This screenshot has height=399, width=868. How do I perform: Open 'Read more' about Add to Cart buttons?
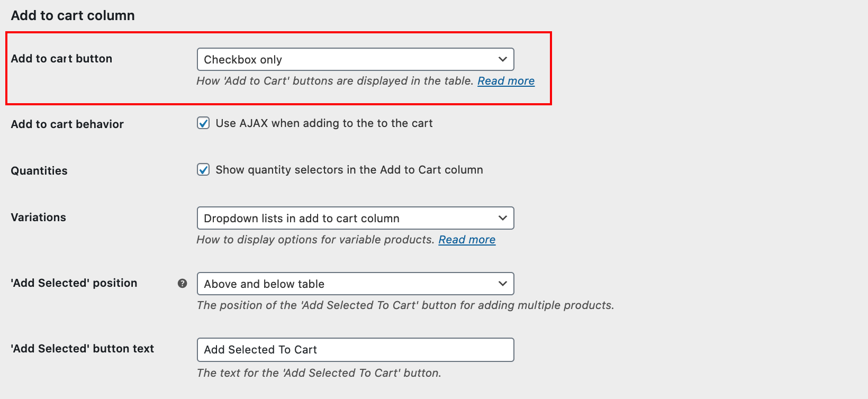505,80
